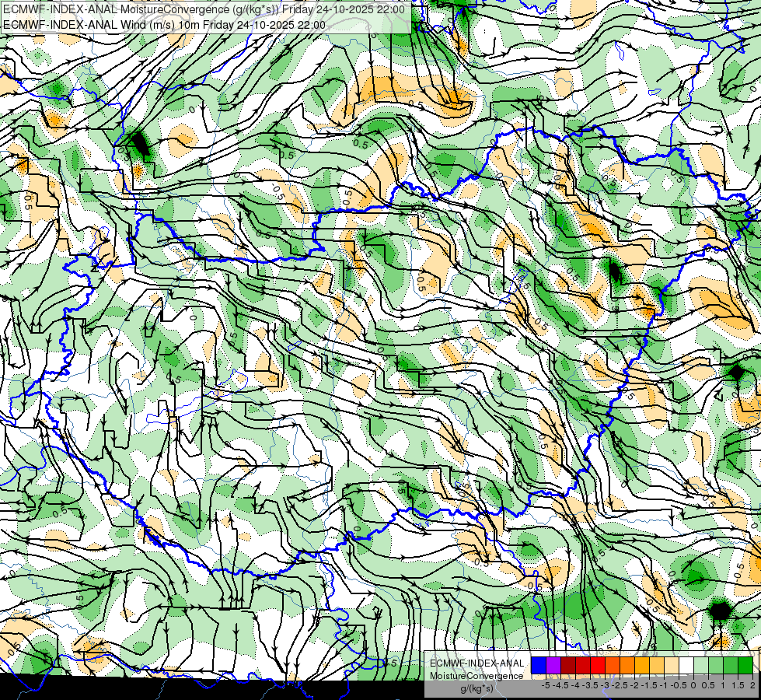The height and width of the screenshot is (700, 761).
Task: Click the orange-red swatch between -3 and -2.5
Action: [613, 666]
